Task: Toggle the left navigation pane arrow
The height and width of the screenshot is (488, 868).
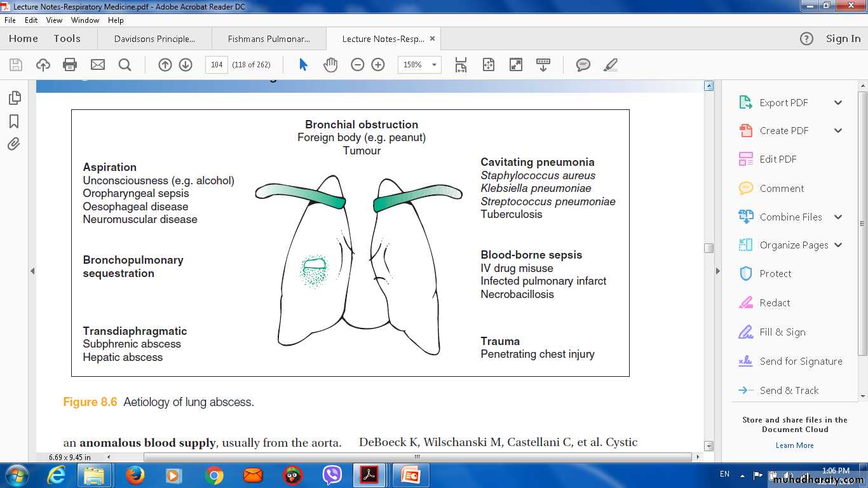Action: [32, 271]
